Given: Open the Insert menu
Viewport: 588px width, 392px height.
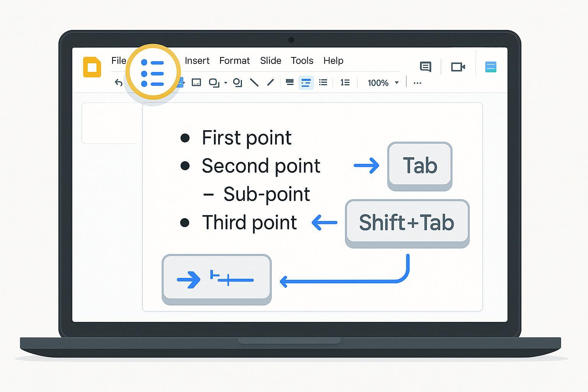Looking at the screenshot, I should 197,61.
